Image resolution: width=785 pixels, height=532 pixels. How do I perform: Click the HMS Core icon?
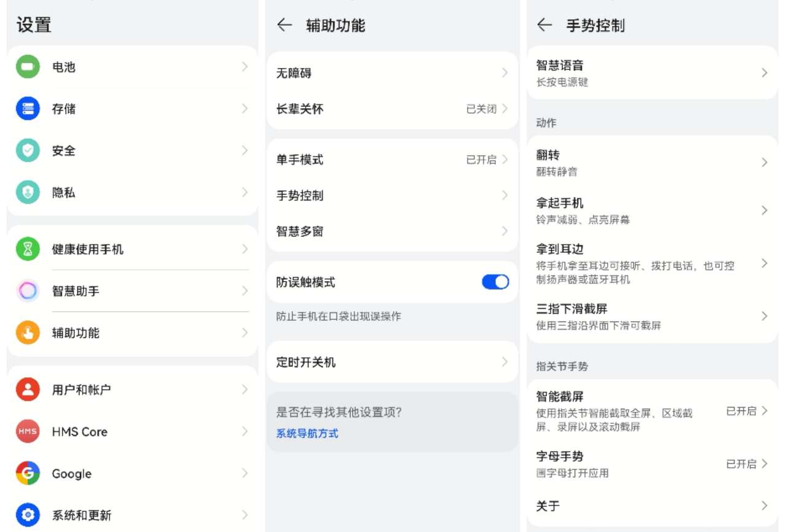[27, 431]
